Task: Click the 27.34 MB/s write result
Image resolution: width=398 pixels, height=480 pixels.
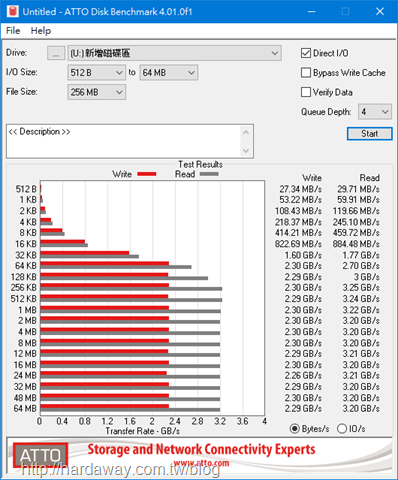Action: [x=300, y=189]
